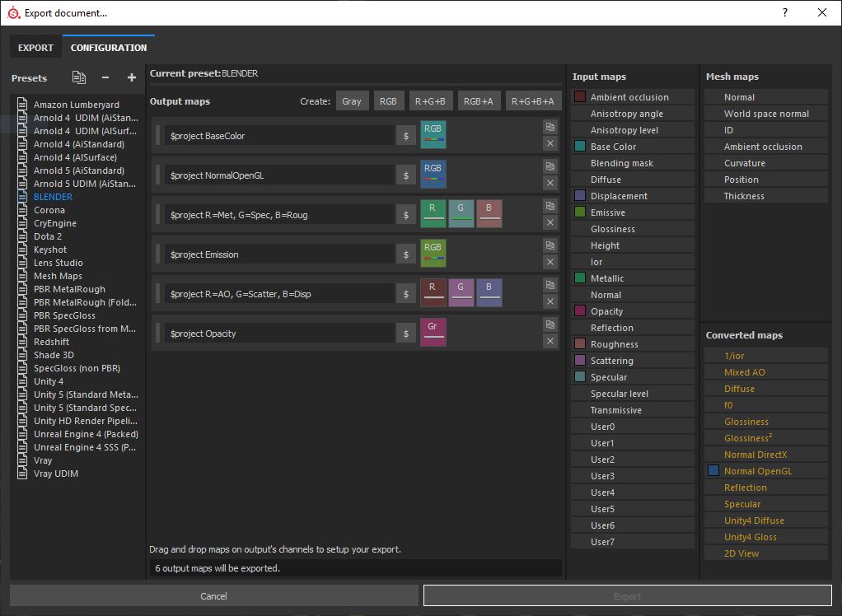The image size is (842, 616).
Task: Remove the Opacity output map
Action: [x=550, y=341]
